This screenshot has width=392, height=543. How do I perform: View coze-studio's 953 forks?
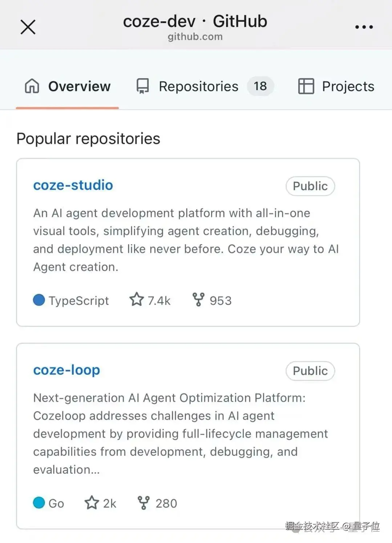point(220,301)
